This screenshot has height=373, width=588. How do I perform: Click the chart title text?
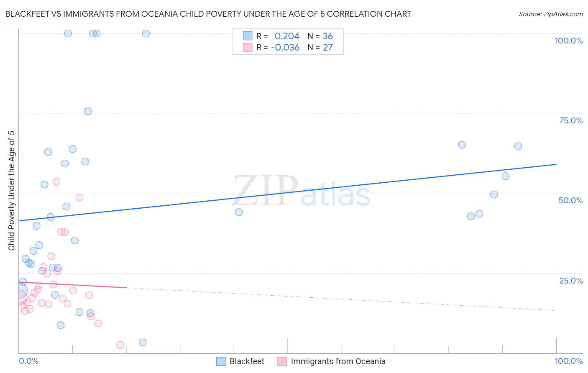[208, 14]
